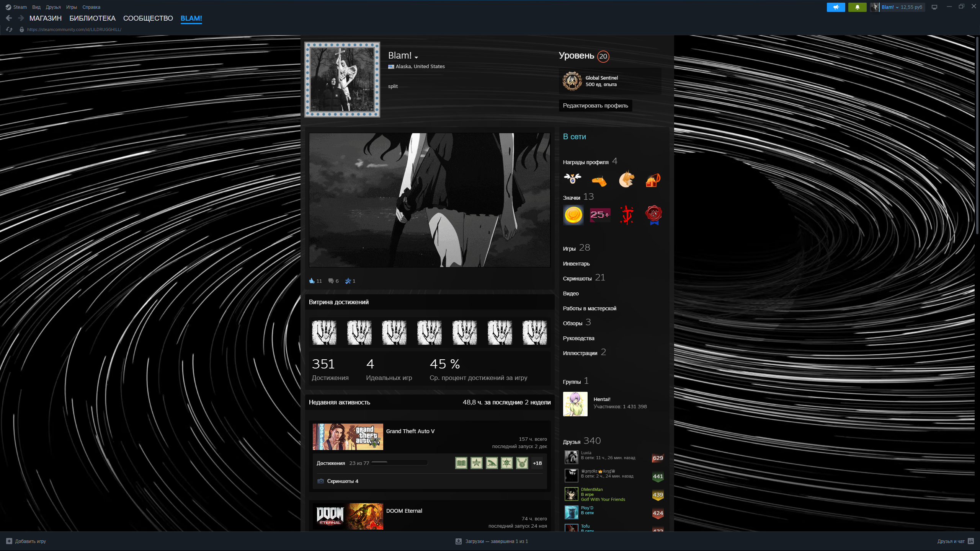Open friend DMentMan's profile
Image resolution: width=980 pixels, height=551 pixels.
click(592, 489)
